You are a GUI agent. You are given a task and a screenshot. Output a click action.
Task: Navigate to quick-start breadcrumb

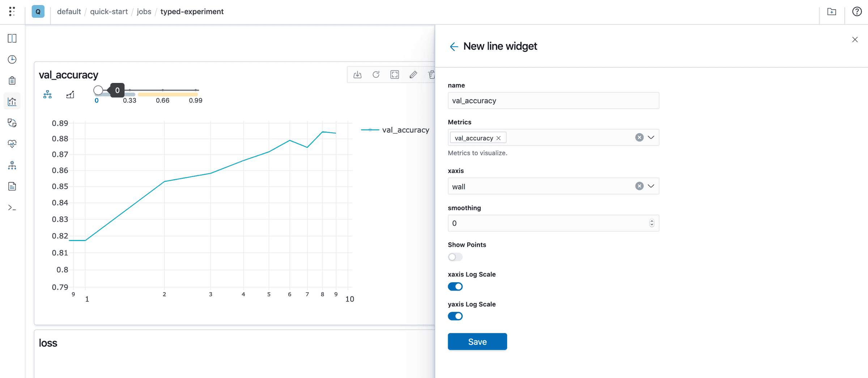pyautogui.click(x=109, y=11)
